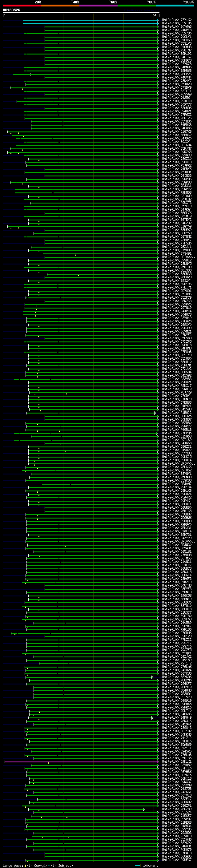Select hit label UniRef100_B6TVL8
Screen dimensions: 197x868
pos(177,795)
